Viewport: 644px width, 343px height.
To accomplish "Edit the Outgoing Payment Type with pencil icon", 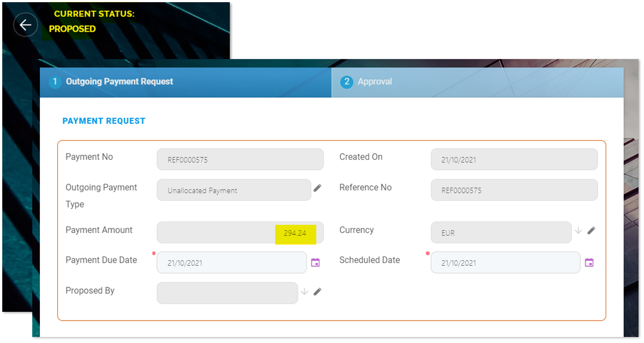I will [317, 188].
